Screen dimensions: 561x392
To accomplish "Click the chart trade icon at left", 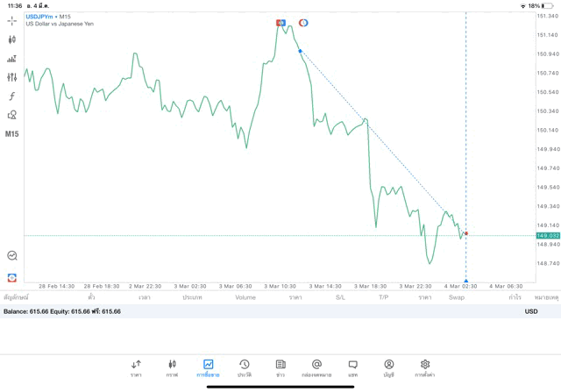I will click(x=11, y=256).
